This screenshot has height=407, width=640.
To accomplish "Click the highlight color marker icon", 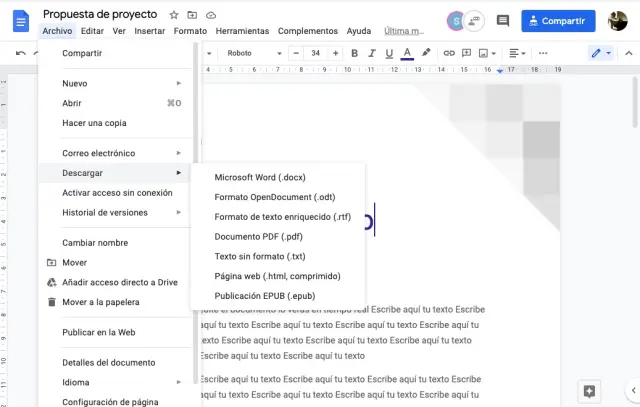I will point(426,53).
